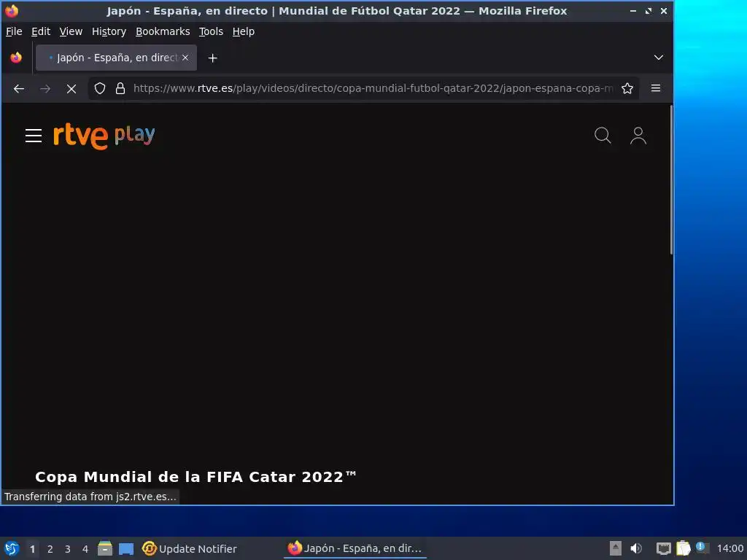
Task: Switch to workspace 1
Action: pos(32,549)
